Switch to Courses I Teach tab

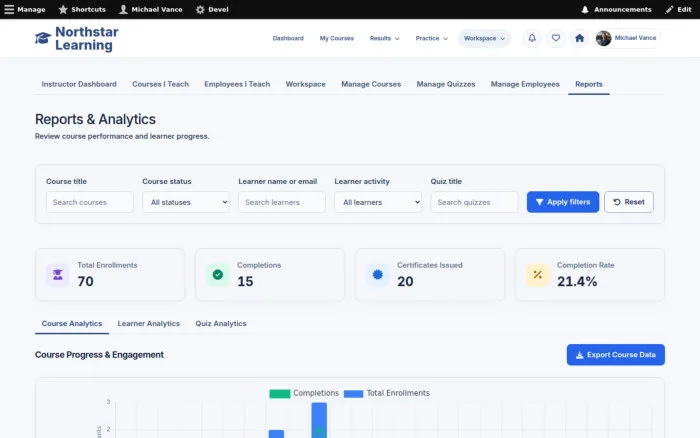coord(160,84)
